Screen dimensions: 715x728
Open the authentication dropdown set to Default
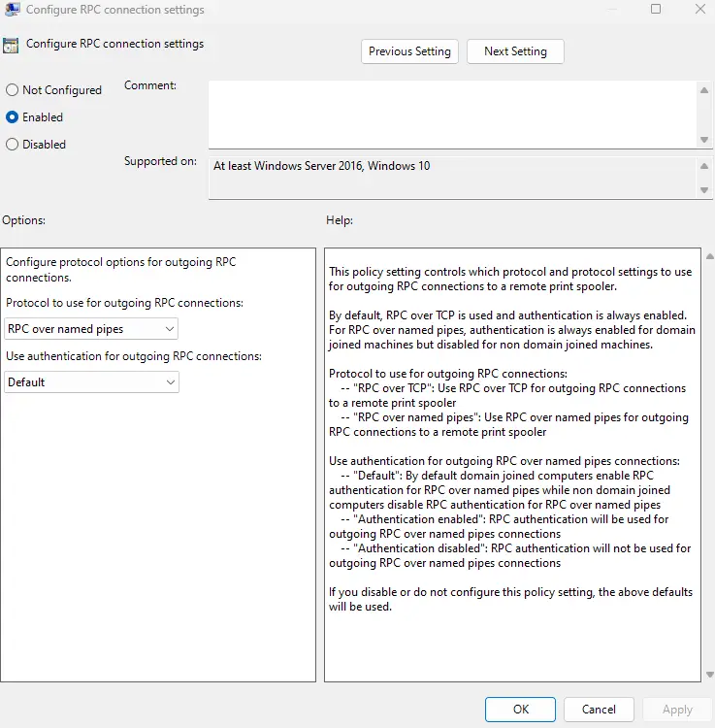click(91, 382)
